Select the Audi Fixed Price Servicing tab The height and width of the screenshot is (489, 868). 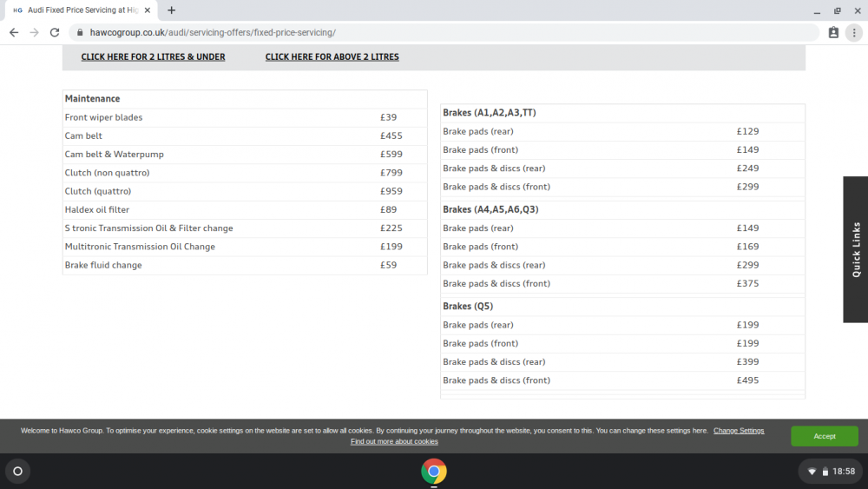click(x=81, y=10)
